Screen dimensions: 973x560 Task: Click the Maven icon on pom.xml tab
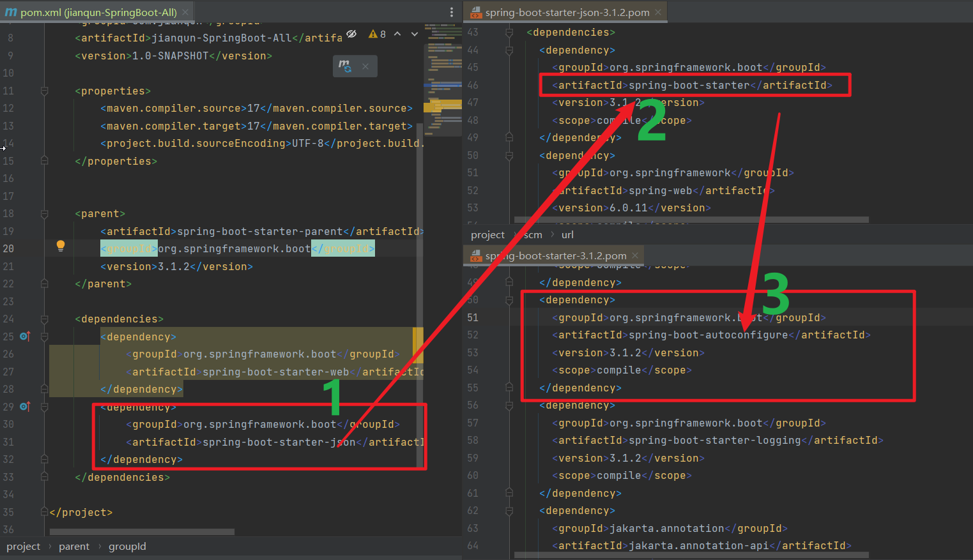pos(11,12)
